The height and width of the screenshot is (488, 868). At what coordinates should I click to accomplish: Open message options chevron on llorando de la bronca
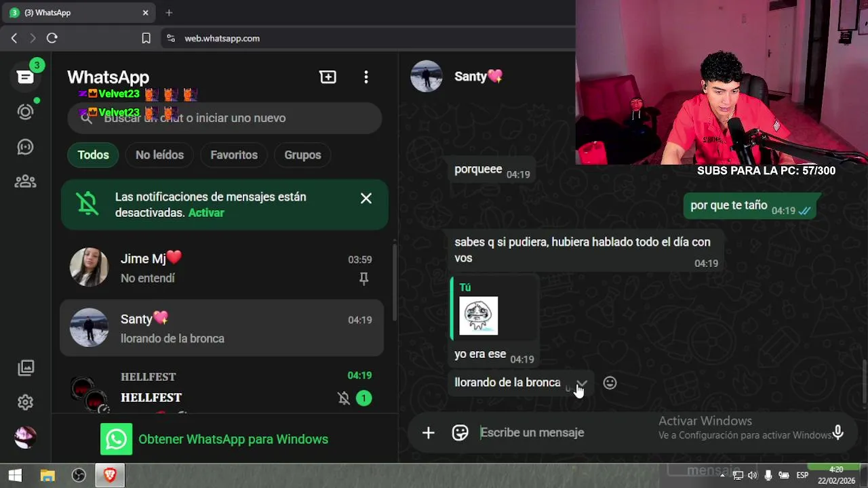[x=582, y=384]
